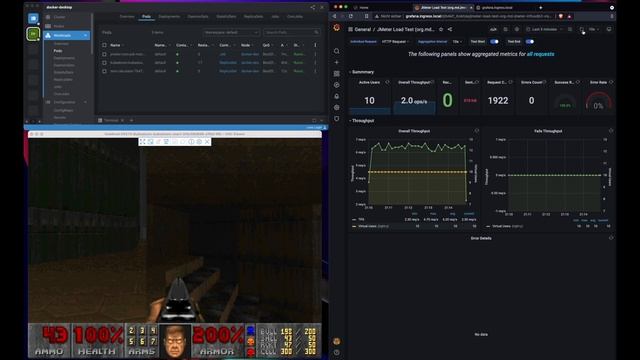Collapse the Summary row in Grafana

click(x=361, y=72)
